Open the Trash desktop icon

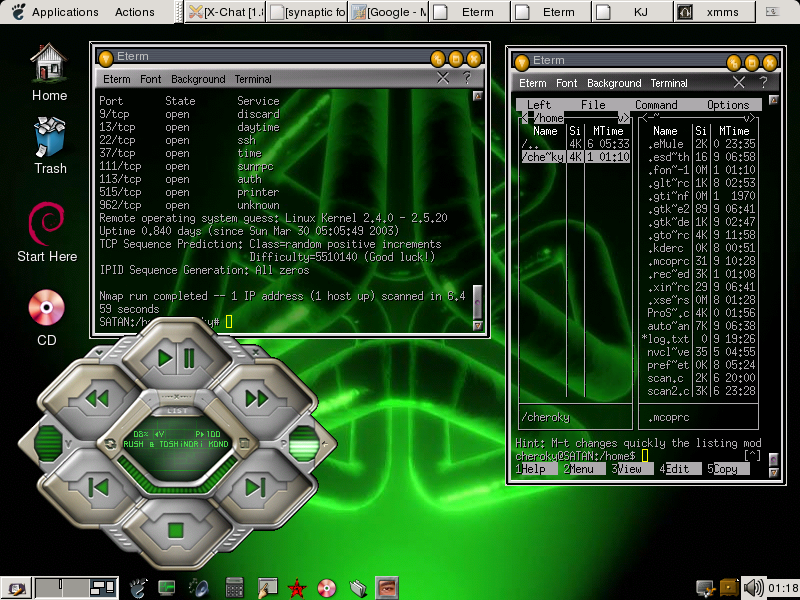[x=49, y=145]
